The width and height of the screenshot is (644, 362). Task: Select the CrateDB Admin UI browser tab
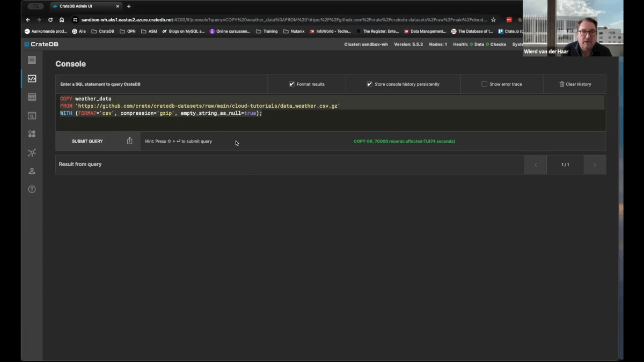[x=85, y=6]
